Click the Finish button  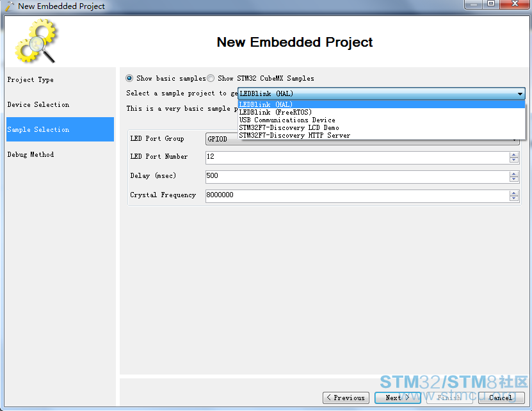pyautogui.click(x=449, y=398)
